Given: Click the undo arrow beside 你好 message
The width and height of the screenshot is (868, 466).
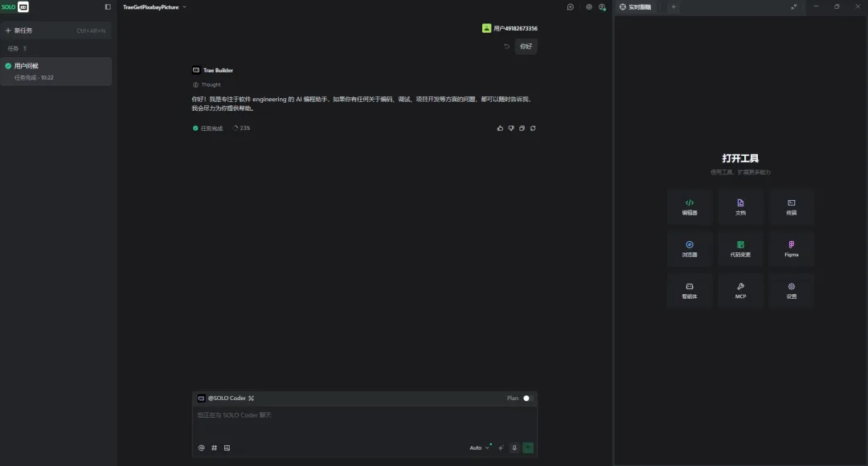Looking at the screenshot, I should click(506, 47).
